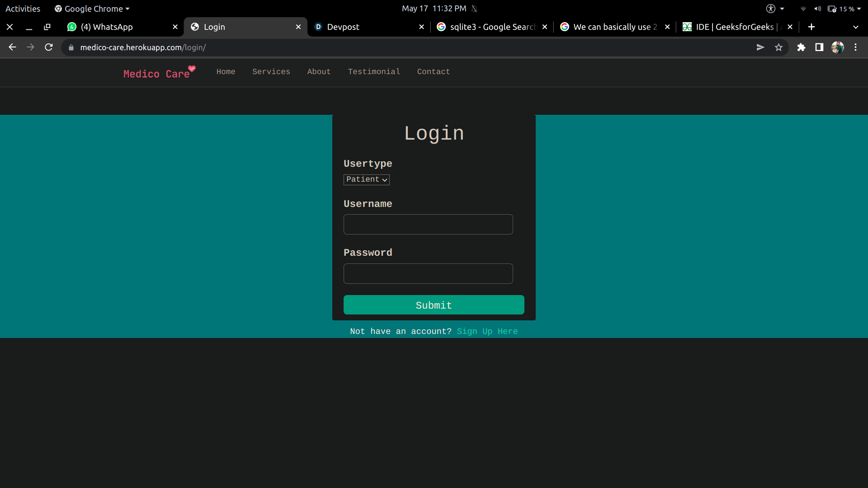Open a new tab with the plus button

(811, 27)
